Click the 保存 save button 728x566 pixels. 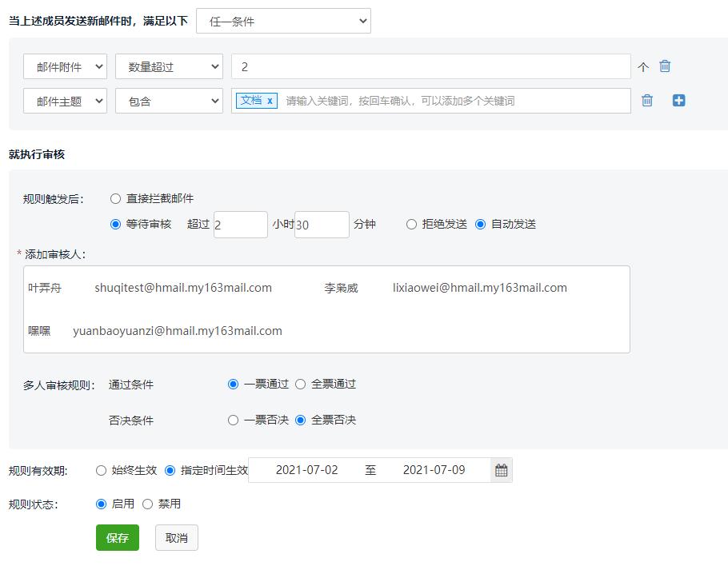[x=117, y=537]
